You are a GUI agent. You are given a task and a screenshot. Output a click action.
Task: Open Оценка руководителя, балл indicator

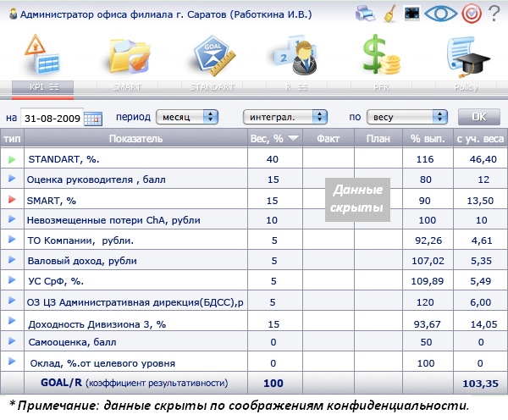click(97, 180)
